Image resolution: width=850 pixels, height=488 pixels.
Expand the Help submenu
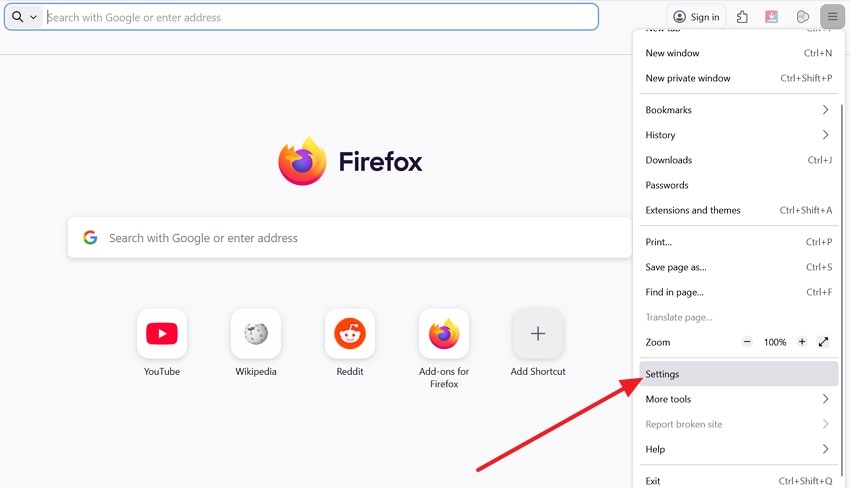pos(738,449)
